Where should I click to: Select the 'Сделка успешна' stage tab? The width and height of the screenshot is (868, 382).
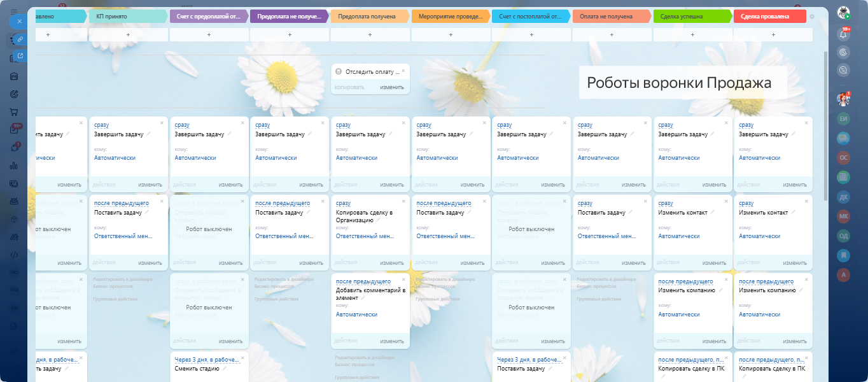(x=692, y=17)
